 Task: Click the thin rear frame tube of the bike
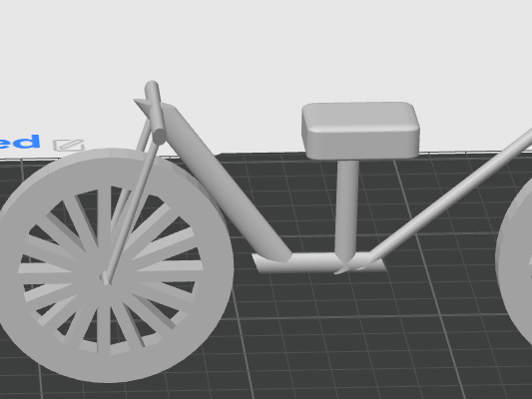(451, 195)
